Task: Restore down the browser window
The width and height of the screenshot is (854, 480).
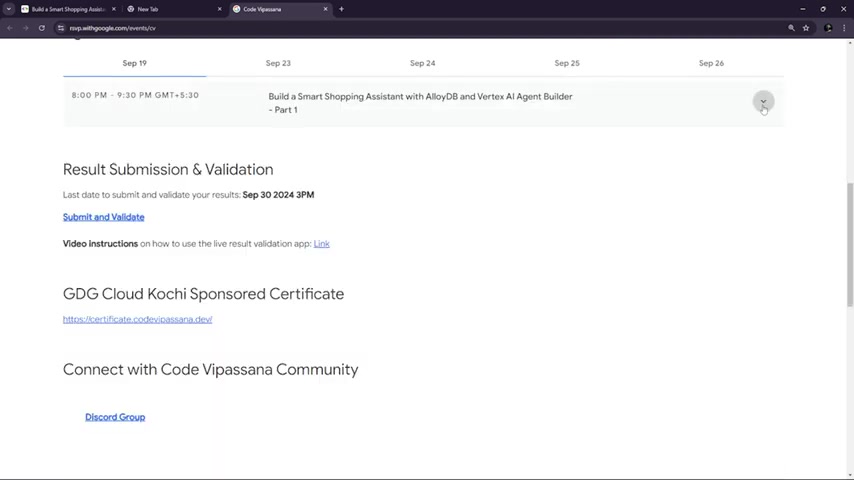Action: 823,9
